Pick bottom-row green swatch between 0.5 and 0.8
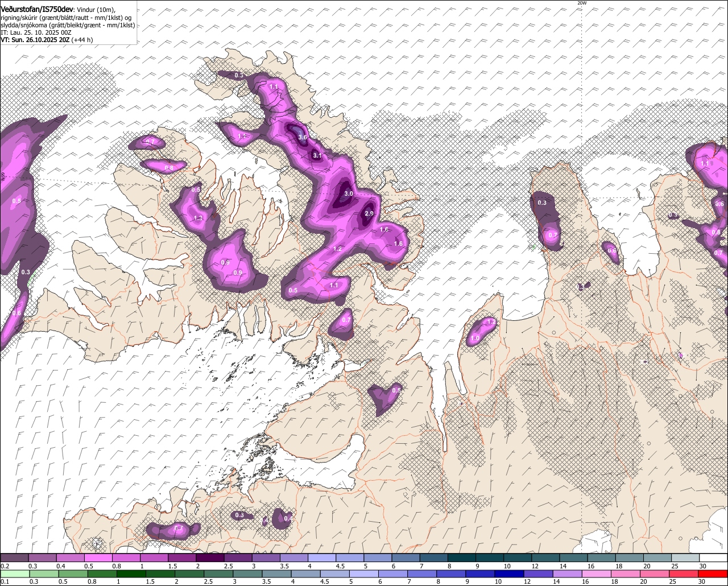 click(73, 573)
